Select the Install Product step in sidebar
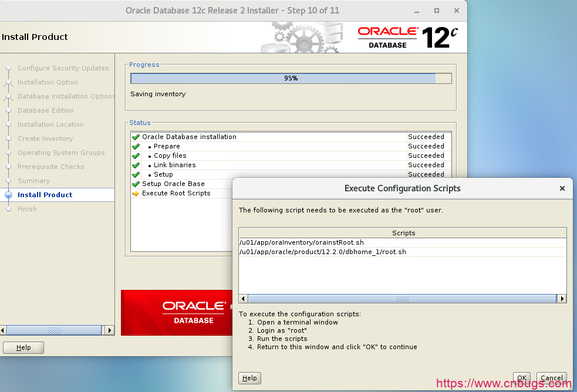Image resolution: width=577 pixels, height=392 pixels. click(45, 195)
